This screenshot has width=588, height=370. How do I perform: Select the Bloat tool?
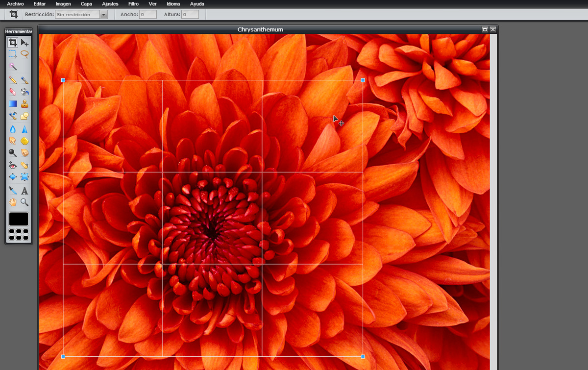tap(13, 177)
